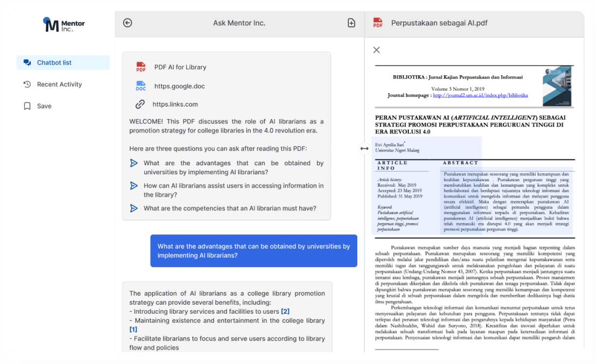This screenshot has height=364, width=596.
Task: Click citation reference [2]
Action: point(285,312)
